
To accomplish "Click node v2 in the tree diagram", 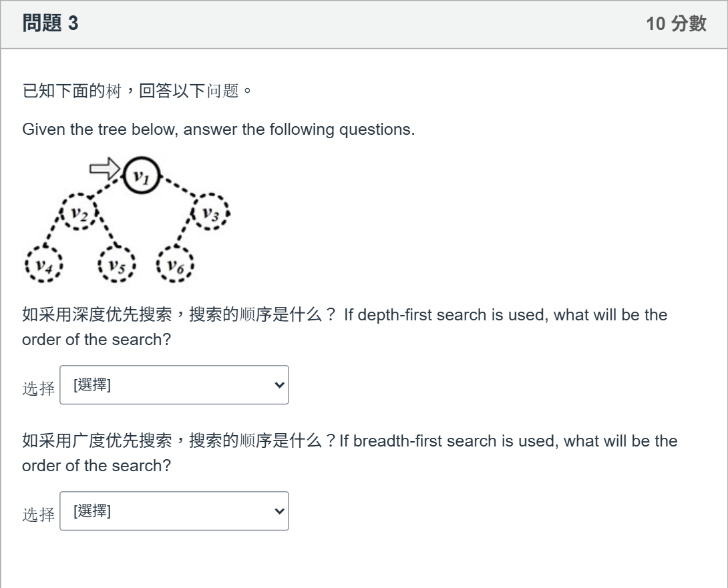I will click(x=79, y=213).
